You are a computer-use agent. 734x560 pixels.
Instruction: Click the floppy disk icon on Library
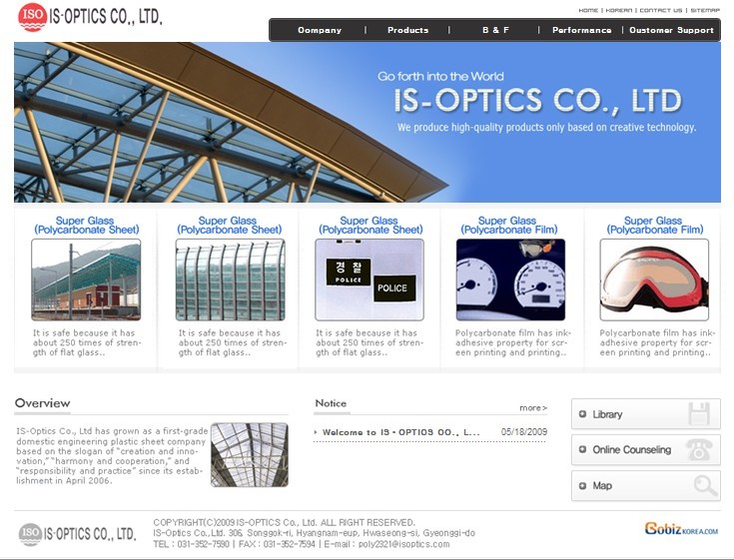click(699, 413)
